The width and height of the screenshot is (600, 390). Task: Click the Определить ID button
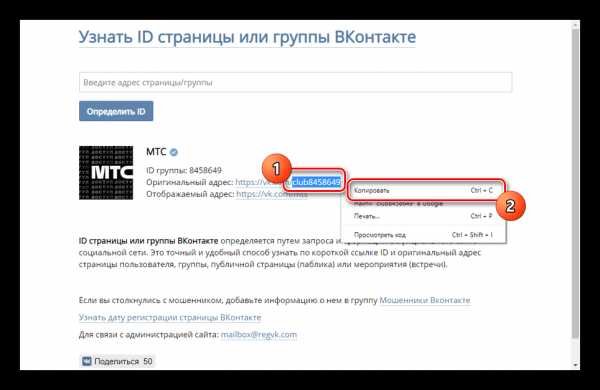[x=116, y=111]
